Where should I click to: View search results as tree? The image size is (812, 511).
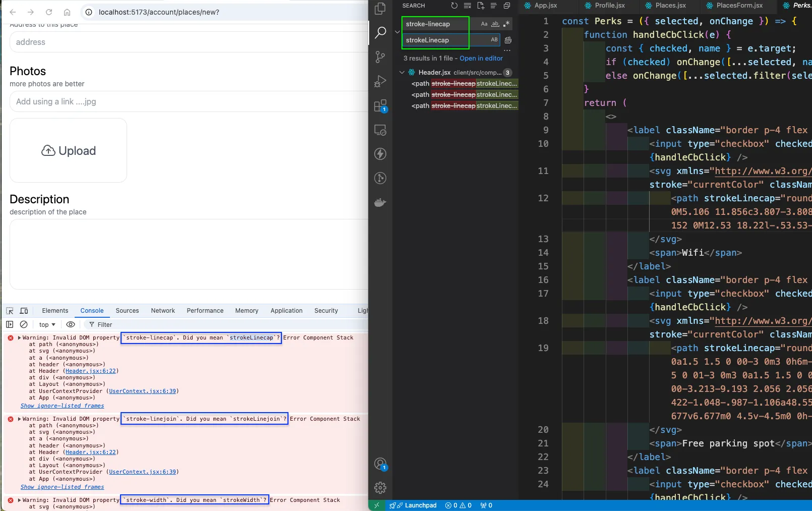pyautogui.click(x=493, y=6)
